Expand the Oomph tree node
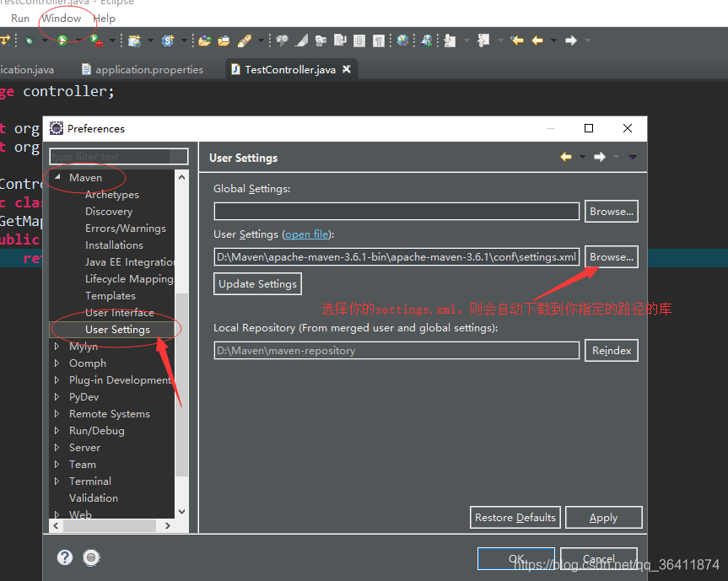This screenshot has width=728, height=581. [x=57, y=363]
